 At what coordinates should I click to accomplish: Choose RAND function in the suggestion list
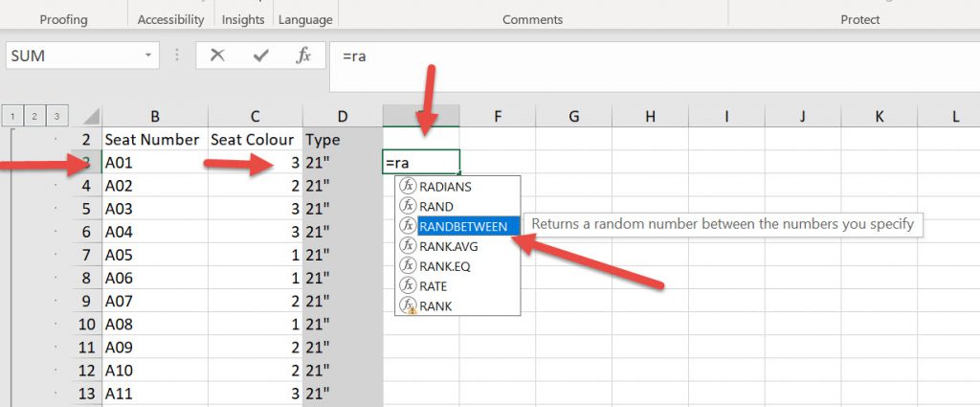click(x=436, y=206)
